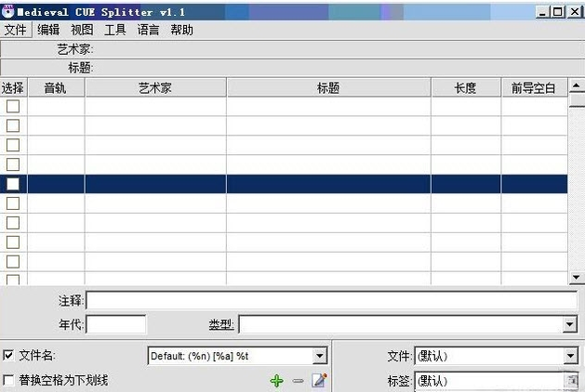This screenshot has width=585, height=392.
Task: Check the third track row checkbox
Action: click(13, 145)
